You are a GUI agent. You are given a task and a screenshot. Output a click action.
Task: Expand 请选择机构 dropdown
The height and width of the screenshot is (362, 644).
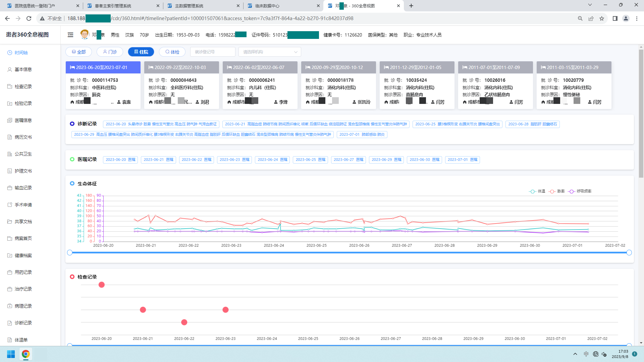270,52
